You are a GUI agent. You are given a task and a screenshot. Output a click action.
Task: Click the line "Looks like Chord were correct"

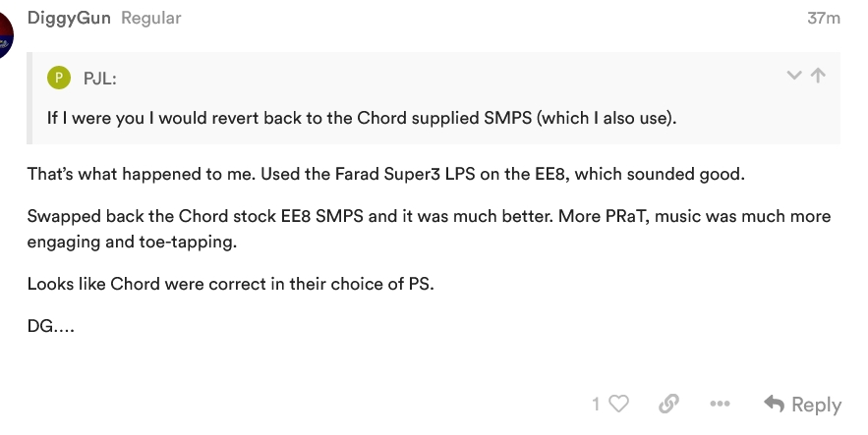[x=230, y=284]
